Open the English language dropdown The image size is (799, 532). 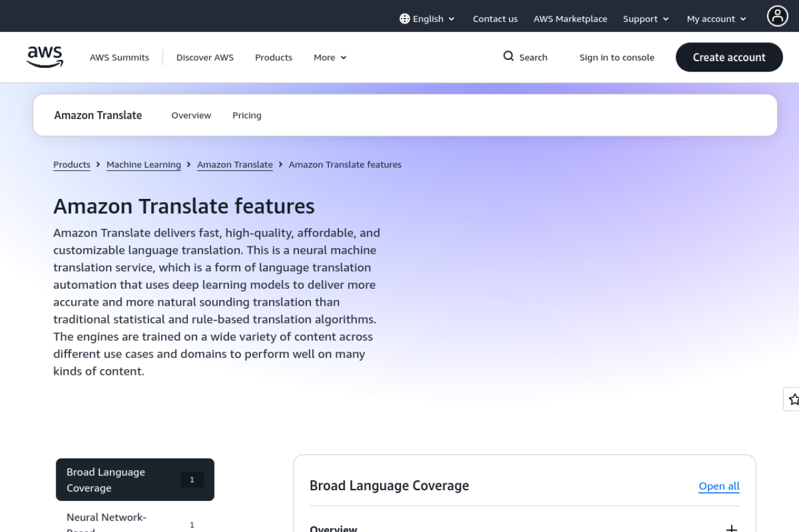click(428, 19)
